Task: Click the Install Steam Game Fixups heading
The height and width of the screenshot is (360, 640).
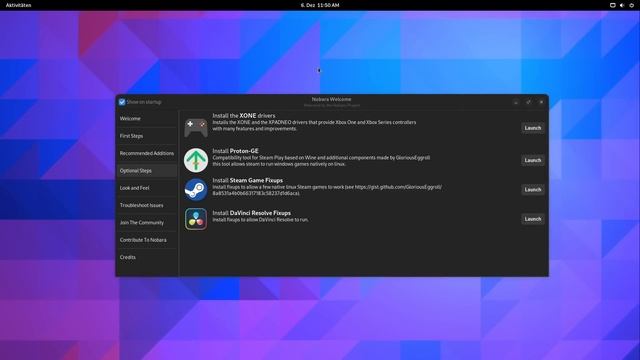Action: [247, 180]
